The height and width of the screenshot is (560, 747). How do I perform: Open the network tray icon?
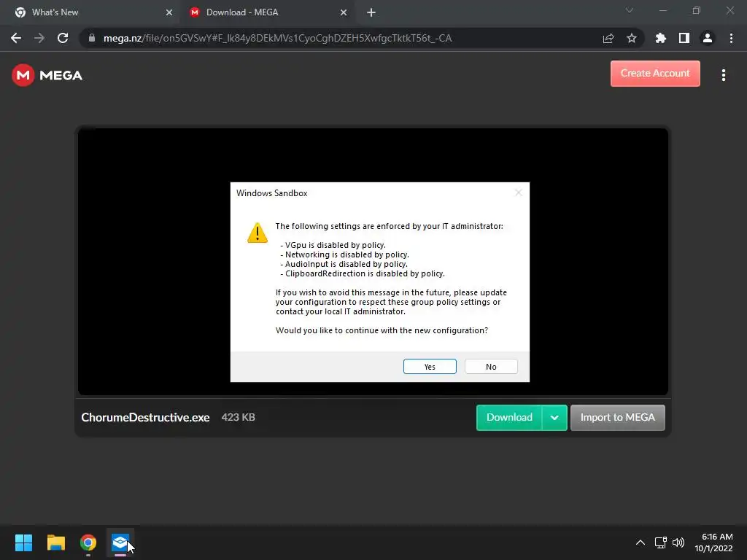click(660, 542)
